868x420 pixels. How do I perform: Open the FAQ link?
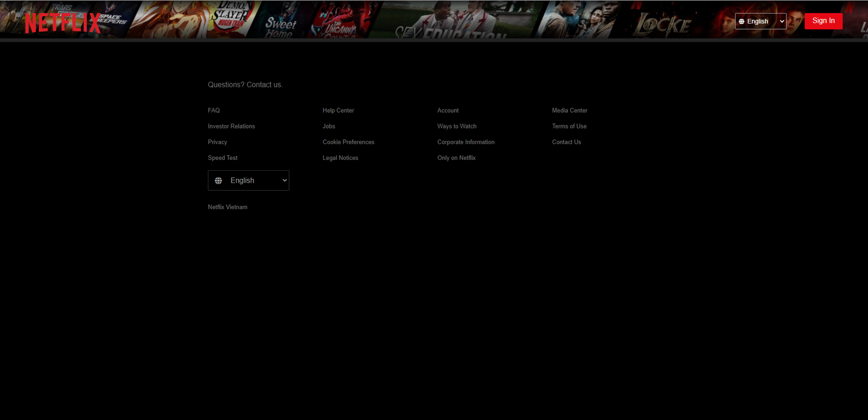pos(214,111)
